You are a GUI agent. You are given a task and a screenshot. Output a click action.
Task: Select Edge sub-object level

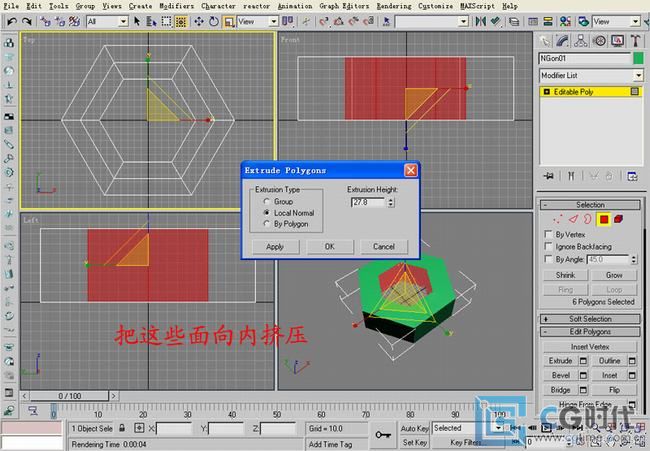coord(573,219)
